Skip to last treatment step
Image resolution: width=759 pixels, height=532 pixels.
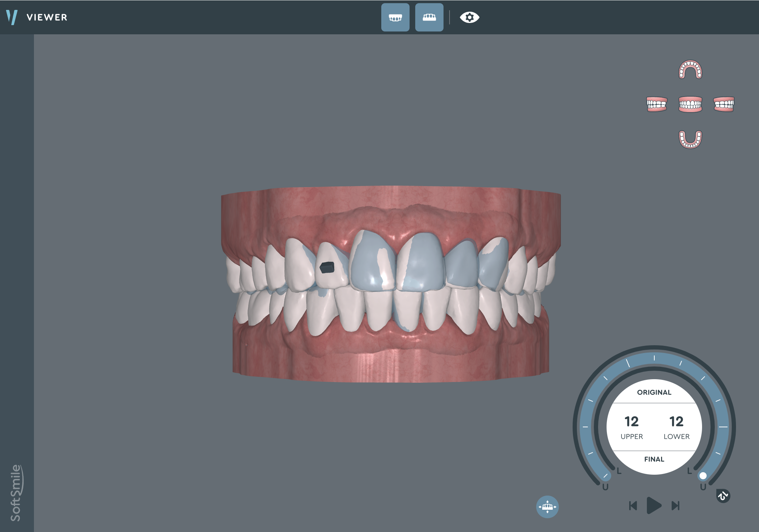click(x=676, y=506)
